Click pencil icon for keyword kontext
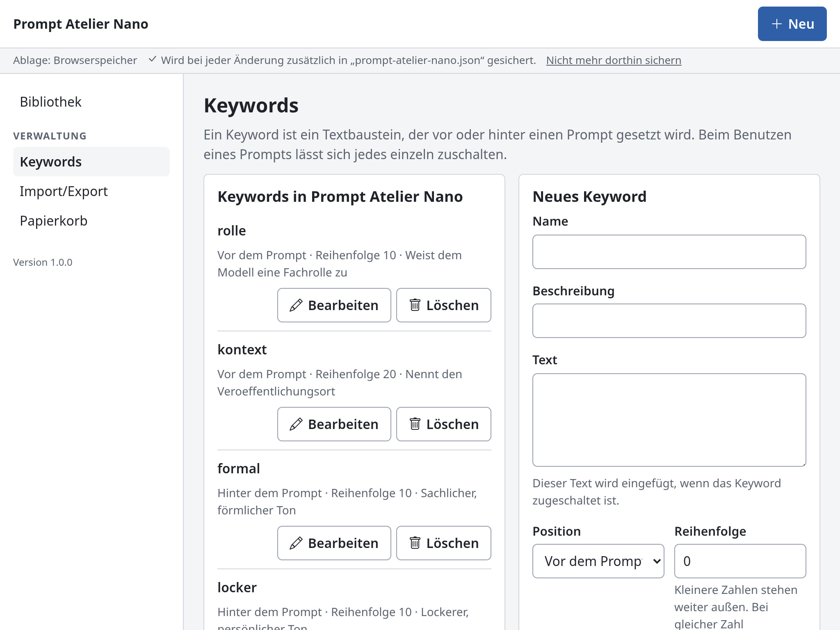 tap(296, 424)
